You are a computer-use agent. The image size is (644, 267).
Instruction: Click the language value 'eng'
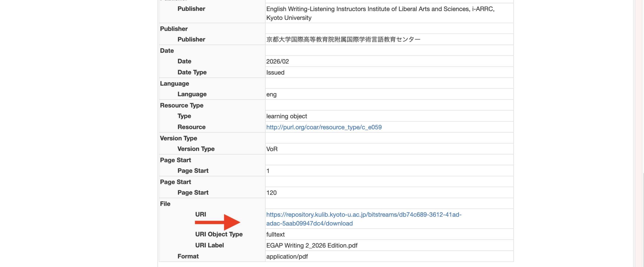[x=271, y=94]
